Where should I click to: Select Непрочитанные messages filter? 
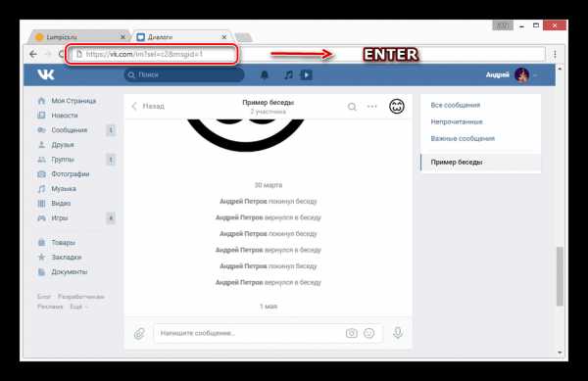coord(457,121)
